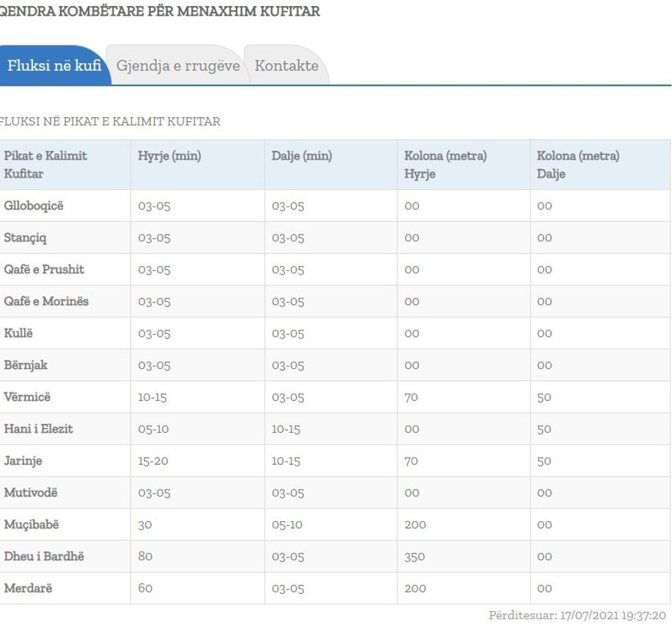Screen dimensions: 672x624
Task: Open the Fluksi në kufi tab
Action: point(53,66)
